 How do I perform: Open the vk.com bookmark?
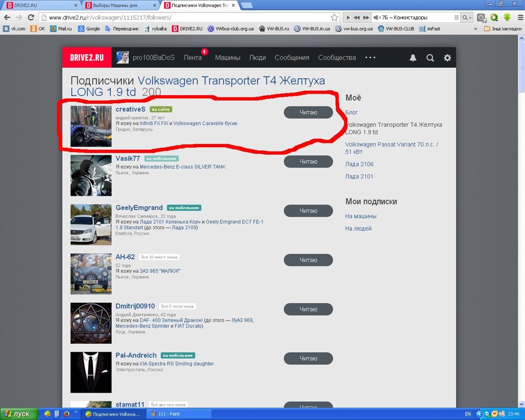[x=14, y=29]
